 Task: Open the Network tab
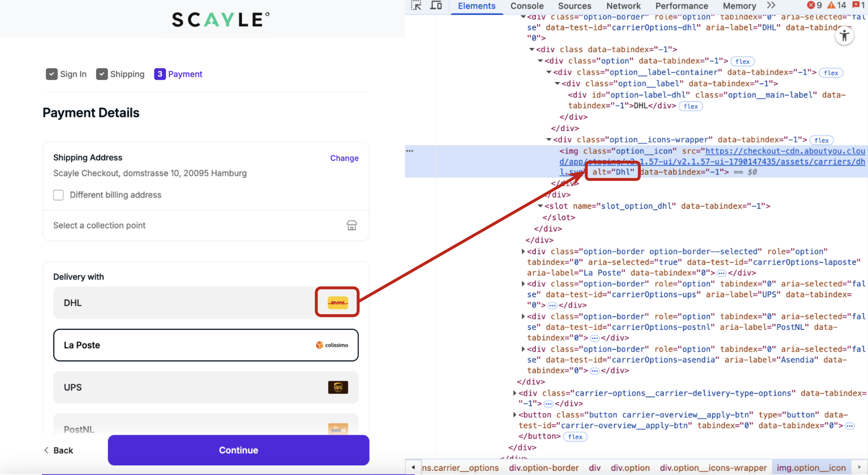tap(623, 6)
